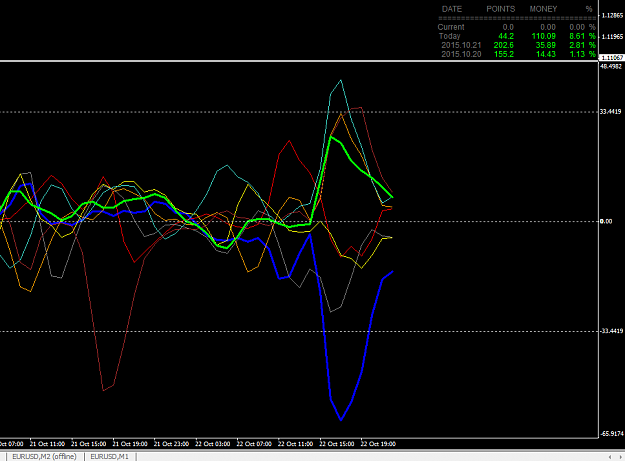Viewport: 625px width, 461px height.
Task: Click the 22 Oct 15:00 time label
Action: (x=337, y=444)
